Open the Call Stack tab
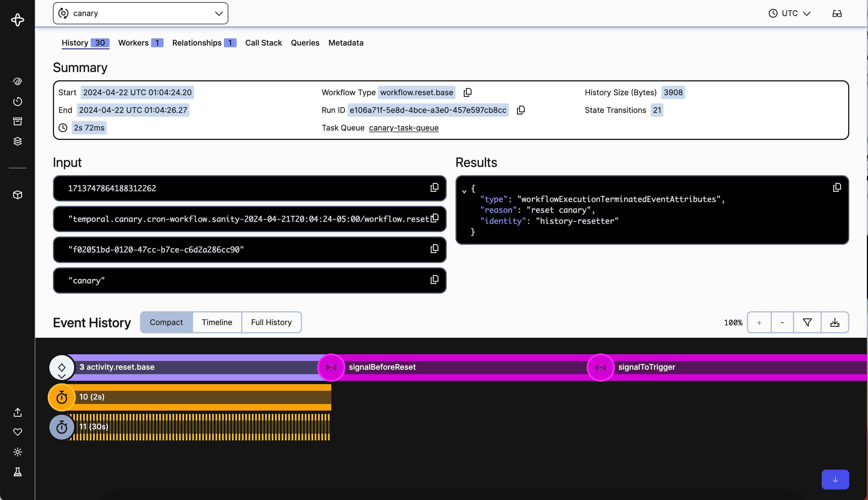This screenshot has width=868, height=500. tap(264, 43)
